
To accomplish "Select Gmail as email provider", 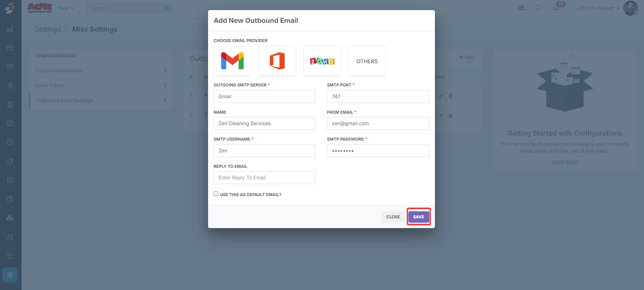I will point(232,61).
